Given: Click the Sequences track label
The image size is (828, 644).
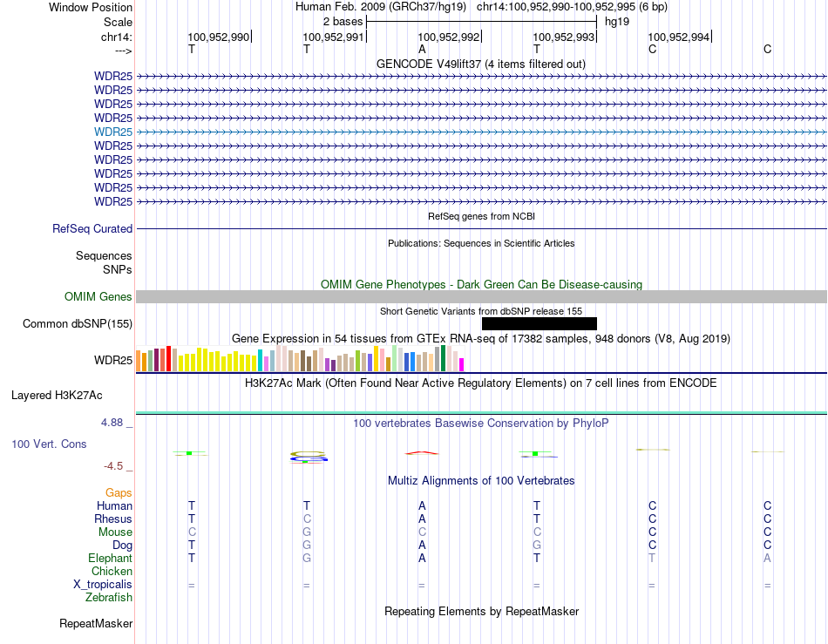Looking at the screenshot, I should [104, 256].
